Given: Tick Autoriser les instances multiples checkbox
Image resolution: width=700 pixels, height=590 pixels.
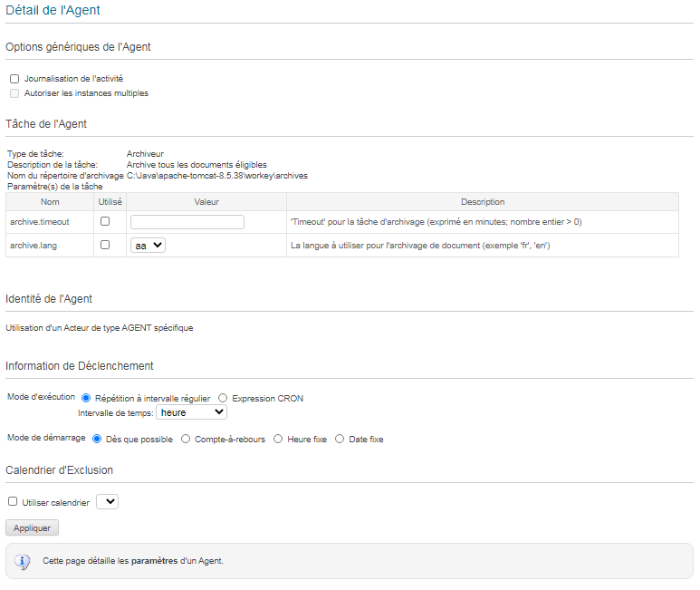Looking at the screenshot, I should point(14,93).
